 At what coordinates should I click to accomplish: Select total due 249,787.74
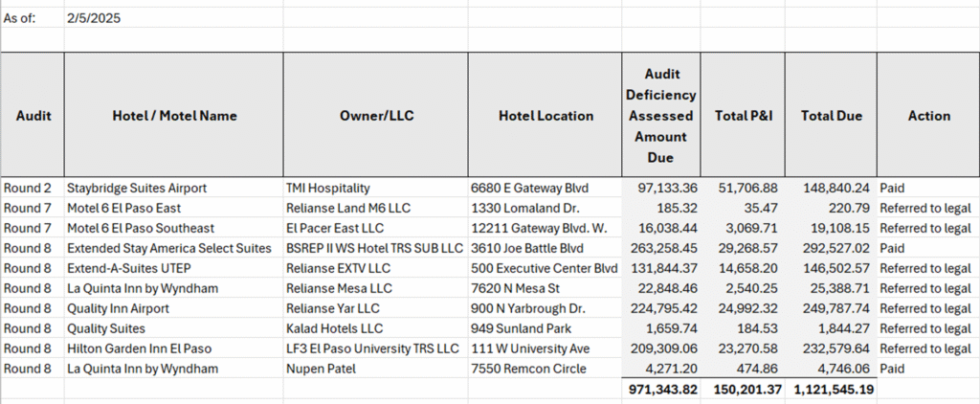tap(832, 308)
